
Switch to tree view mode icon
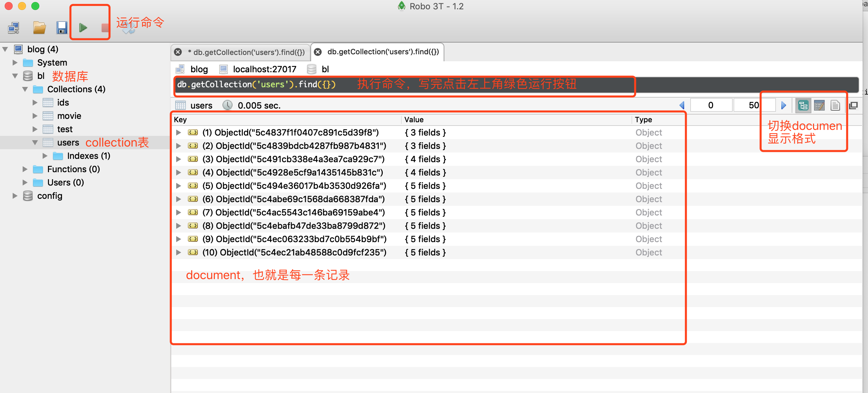click(x=803, y=106)
